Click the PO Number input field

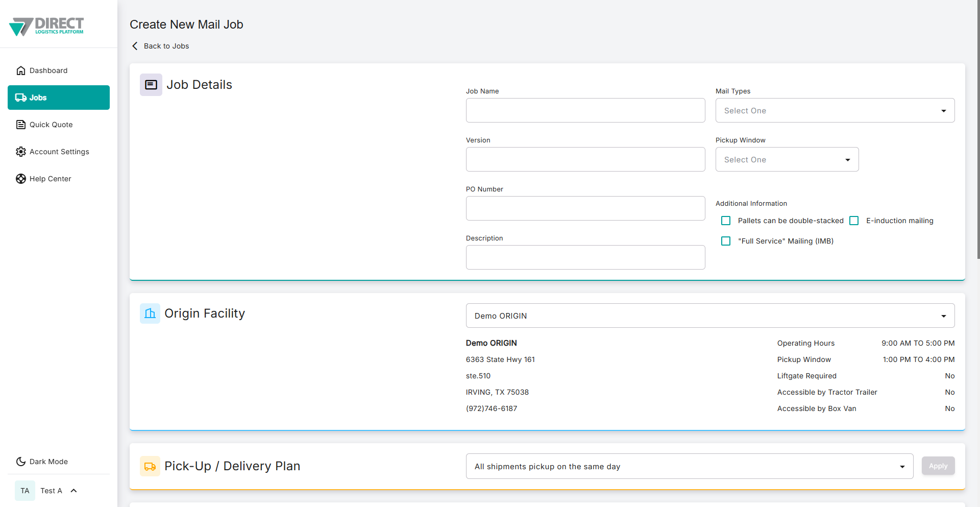(585, 208)
